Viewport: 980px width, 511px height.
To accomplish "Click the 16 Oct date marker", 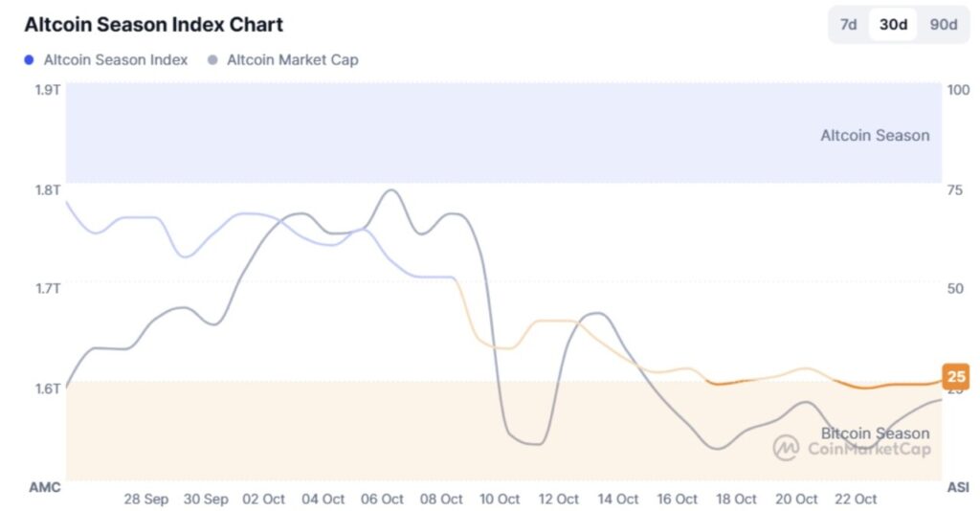I will 678,500.
